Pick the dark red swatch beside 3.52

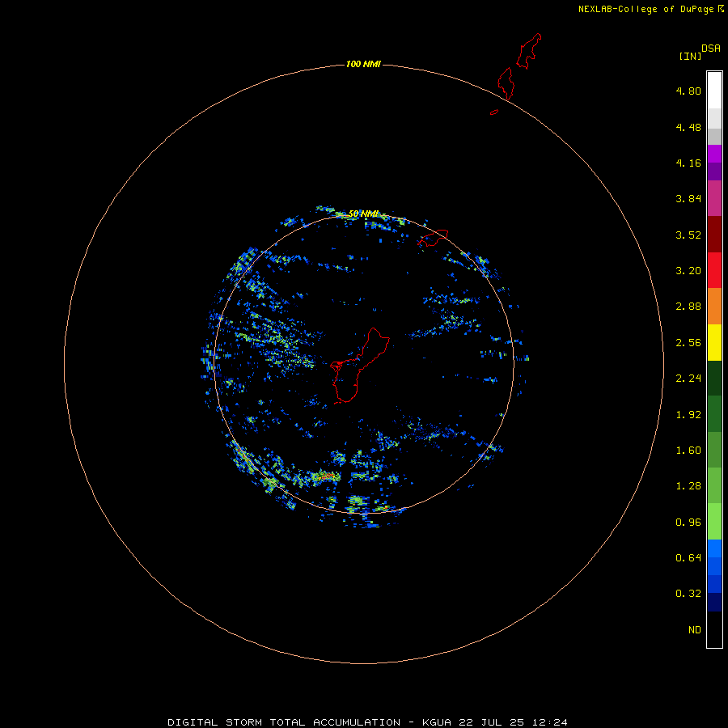point(714,234)
